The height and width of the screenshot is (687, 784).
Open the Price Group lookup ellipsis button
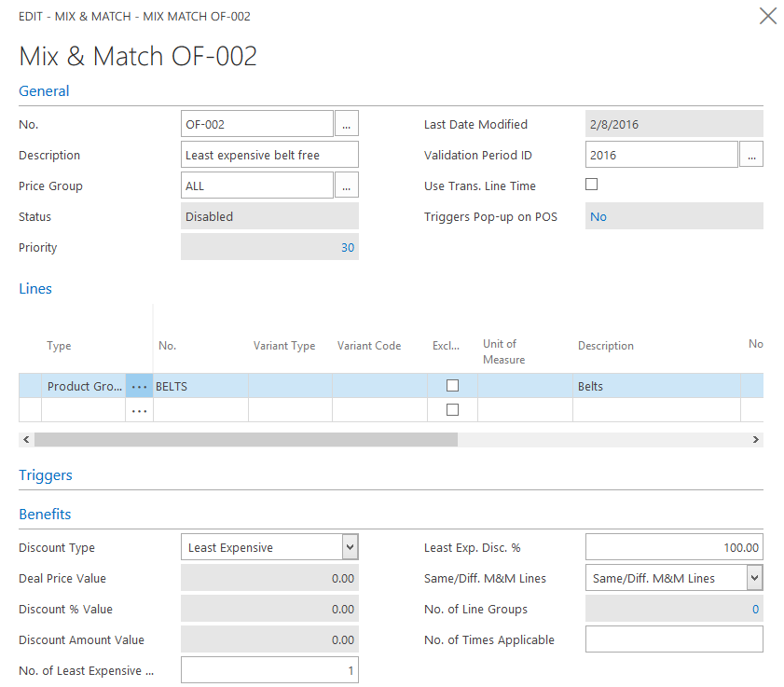(347, 186)
